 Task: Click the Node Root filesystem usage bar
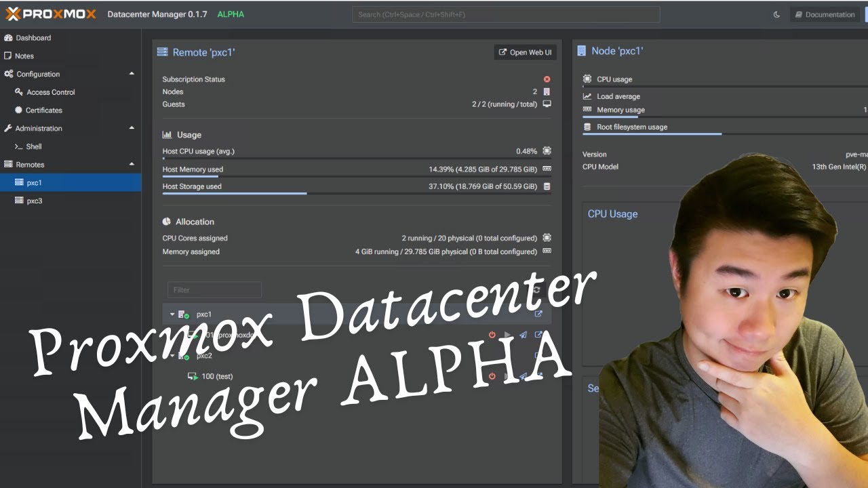(x=725, y=134)
